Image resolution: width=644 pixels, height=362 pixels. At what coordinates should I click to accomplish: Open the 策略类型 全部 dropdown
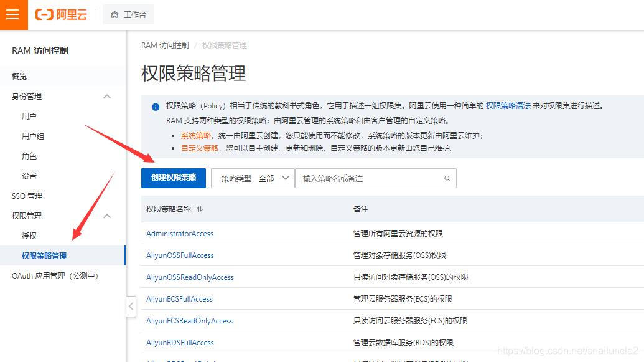coord(253,179)
